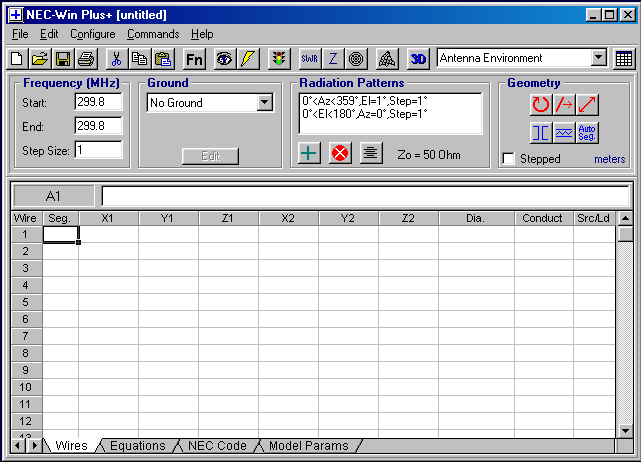Image resolution: width=641 pixels, height=462 pixels.
Task: Select the elevation pattern line 0°<El<180°
Action: click(x=365, y=114)
